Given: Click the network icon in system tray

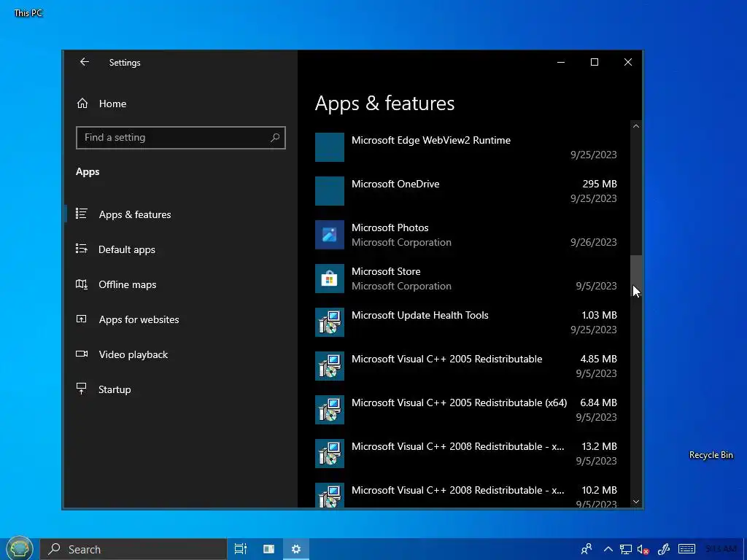Looking at the screenshot, I should [625, 550].
